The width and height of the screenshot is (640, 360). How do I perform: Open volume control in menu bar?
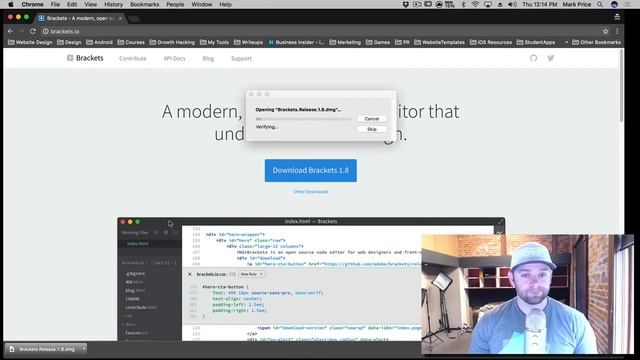[x=512, y=4]
